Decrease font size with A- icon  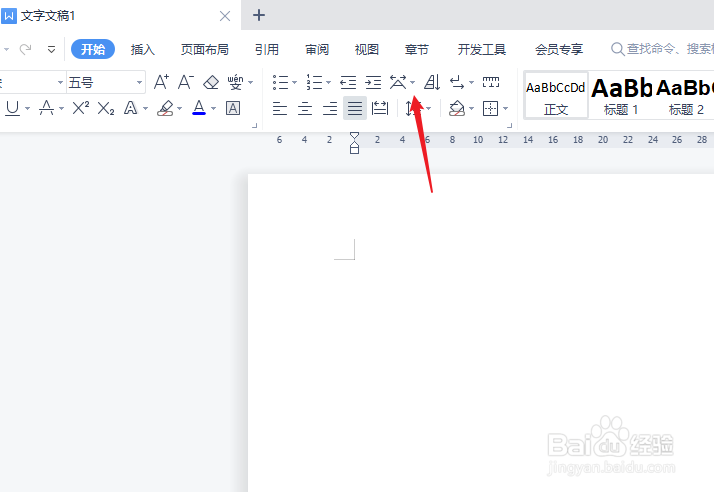point(186,82)
